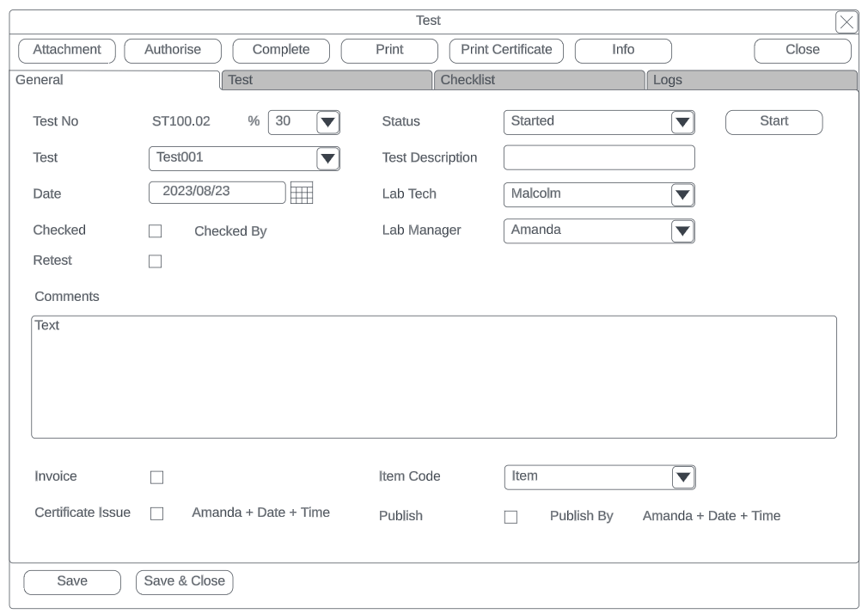This screenshot has height=614, width=868.
Task: Expand the Item Code dropdown
Action: 683,477
